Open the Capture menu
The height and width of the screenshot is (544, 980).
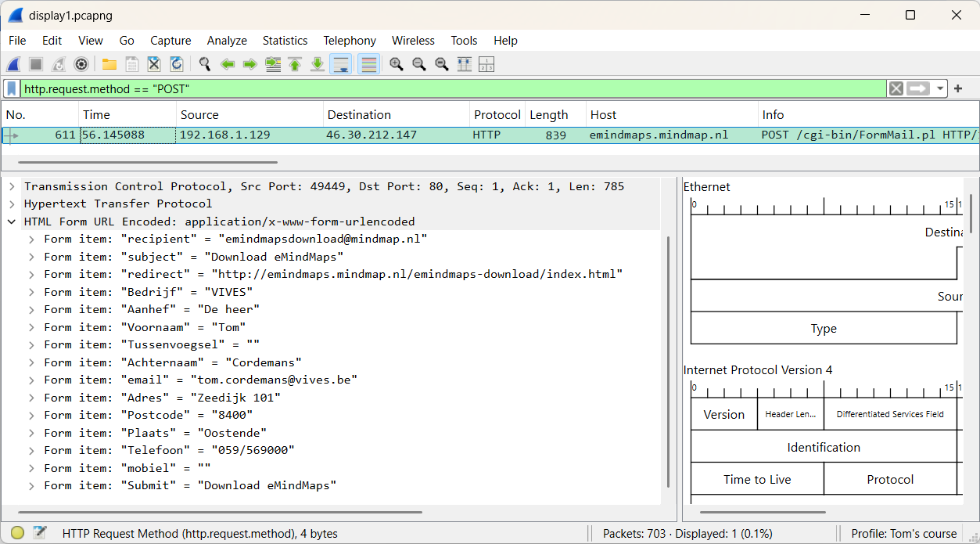(171, 41)
